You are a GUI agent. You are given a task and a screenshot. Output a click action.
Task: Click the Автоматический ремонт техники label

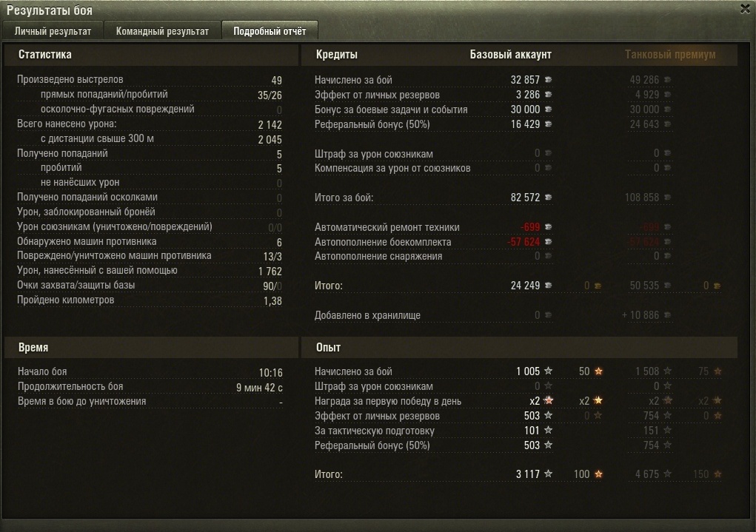point(387,227)
